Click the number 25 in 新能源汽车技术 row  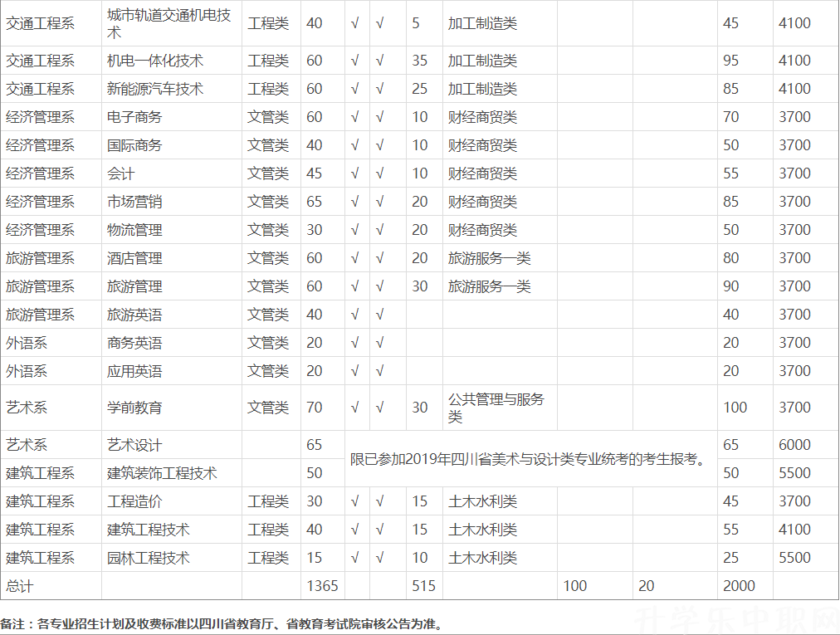click(x=419, y=89)
